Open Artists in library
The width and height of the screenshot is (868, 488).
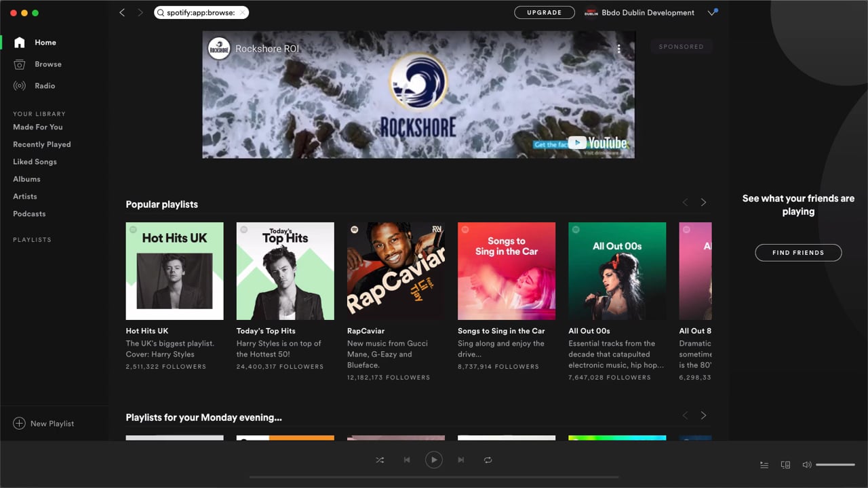(x=25, y=196)
